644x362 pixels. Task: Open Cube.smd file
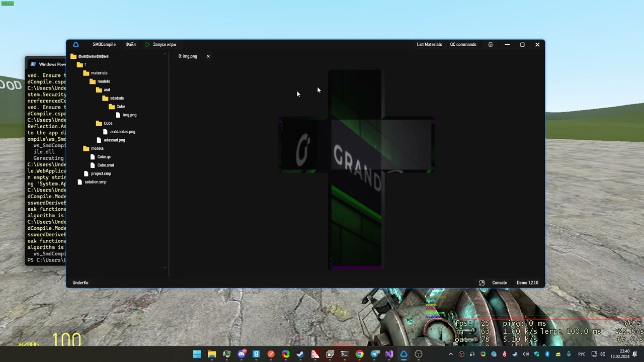pos(102,165)
